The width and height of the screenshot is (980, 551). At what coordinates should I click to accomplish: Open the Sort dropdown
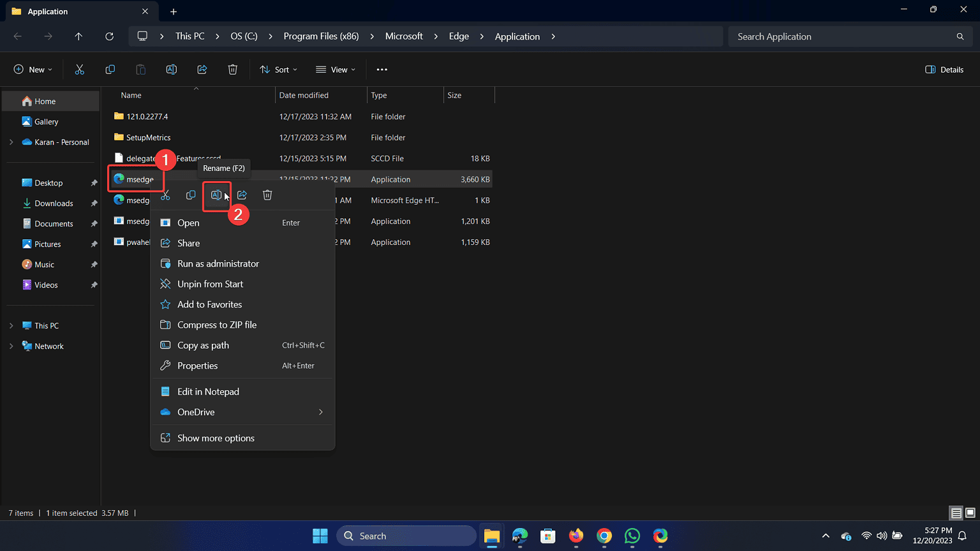point(278,70)
